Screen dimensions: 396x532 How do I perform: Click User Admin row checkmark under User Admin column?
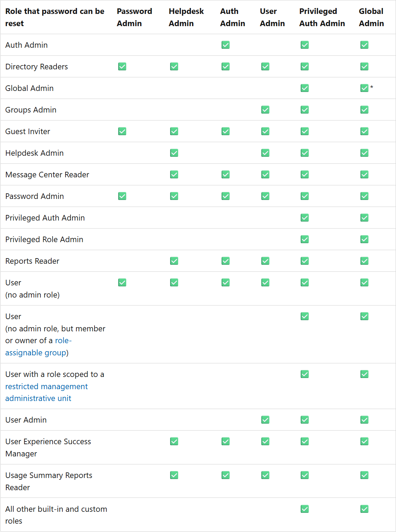tap(265, 420)
